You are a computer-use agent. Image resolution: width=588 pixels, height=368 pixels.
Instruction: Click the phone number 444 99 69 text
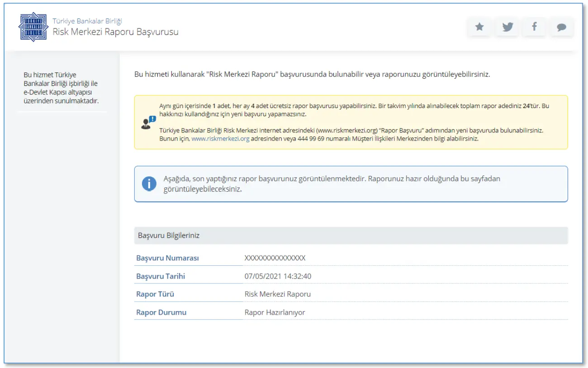click(x=310, y=139)
